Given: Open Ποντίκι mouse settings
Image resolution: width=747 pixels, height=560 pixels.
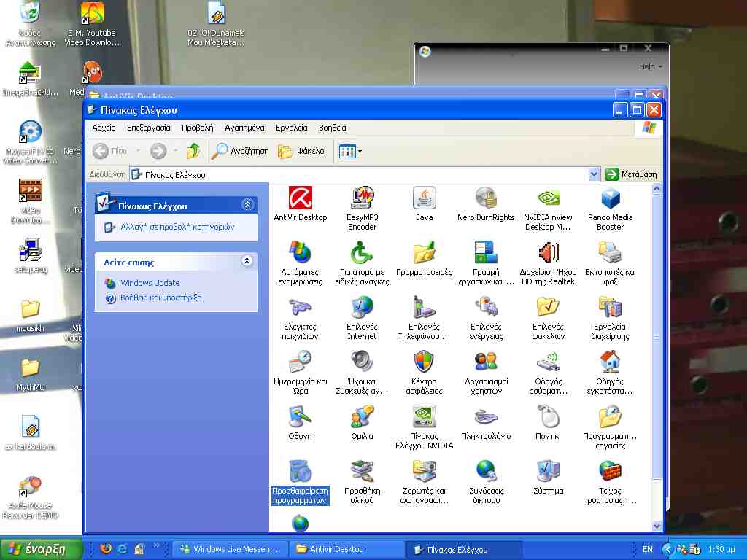Looking at the screenshot, I should [x=548, y=423].
